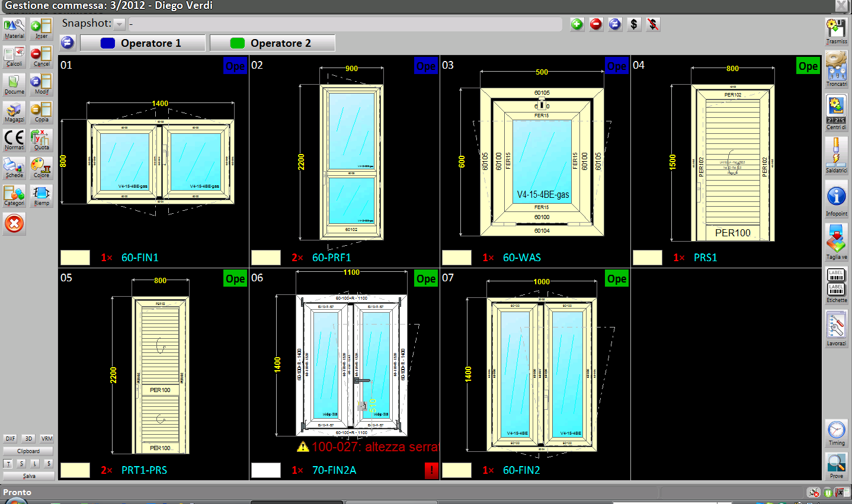Screen dimensions: 852x504
Task: Click the Trasmiss transmit icon
Action: (x=837, y=31)
